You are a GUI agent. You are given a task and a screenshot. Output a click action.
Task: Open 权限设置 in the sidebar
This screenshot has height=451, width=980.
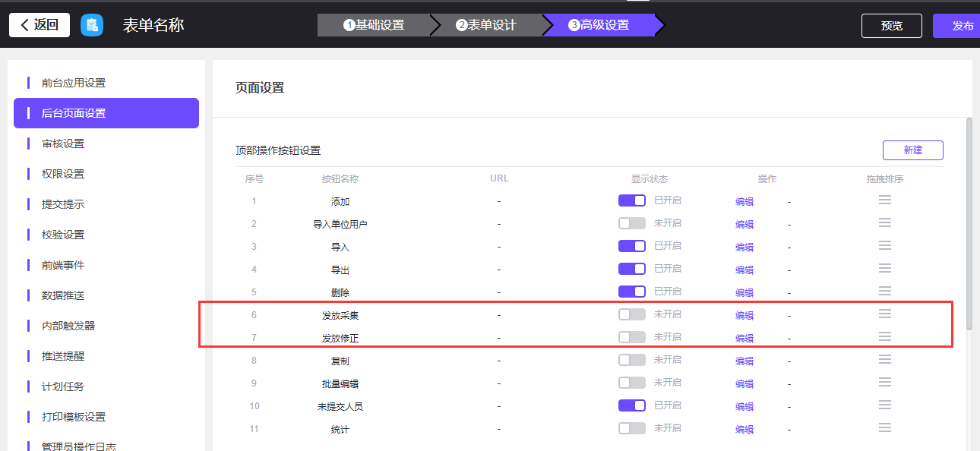point(106,174)
